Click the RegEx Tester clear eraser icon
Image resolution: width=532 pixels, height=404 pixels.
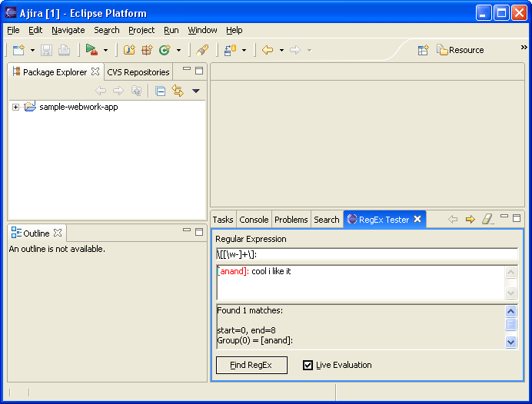[488, 219]
